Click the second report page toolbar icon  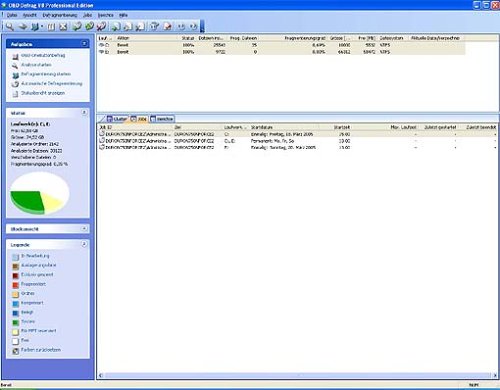(x=128, y=26)
